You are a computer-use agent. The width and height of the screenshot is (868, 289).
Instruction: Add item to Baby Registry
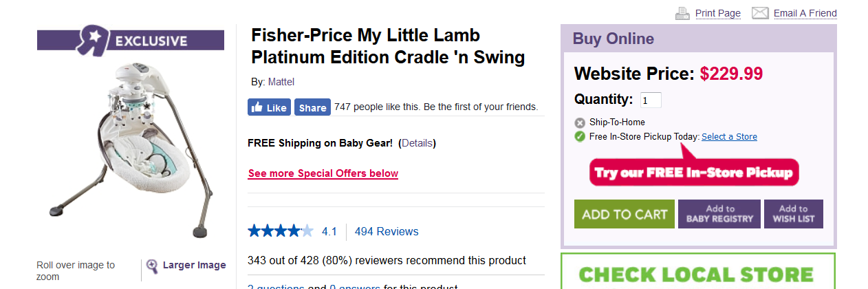719,214
